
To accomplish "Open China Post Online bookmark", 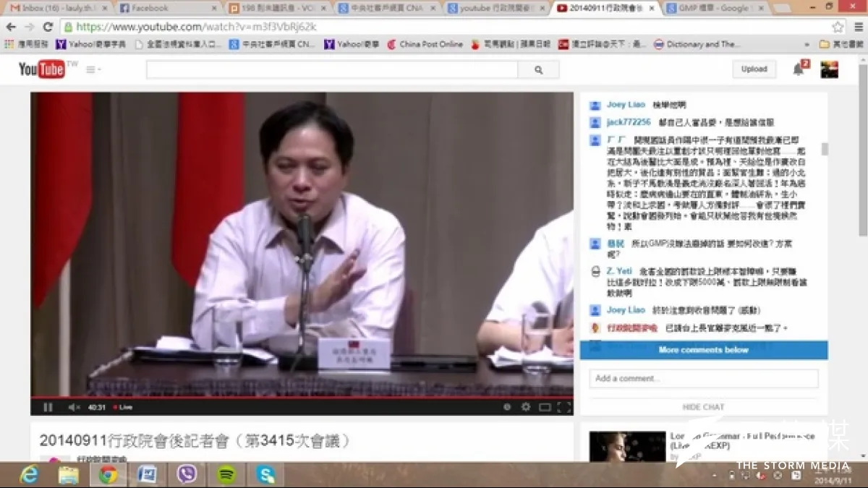I will [x=425, y=44].
